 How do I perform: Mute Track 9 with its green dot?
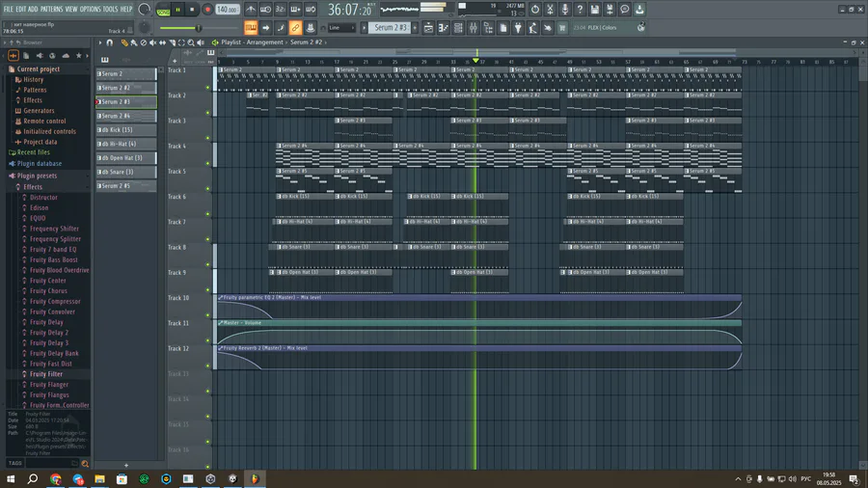208,290
